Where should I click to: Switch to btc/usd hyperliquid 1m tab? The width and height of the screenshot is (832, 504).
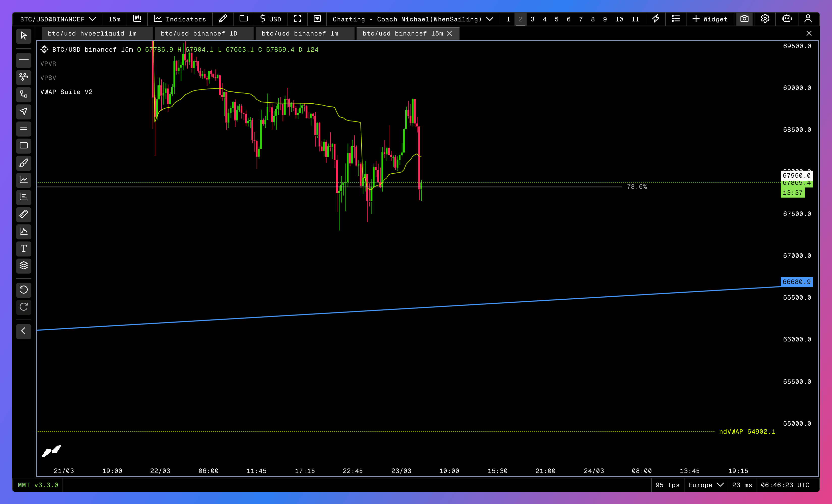(x=92, y=34)
